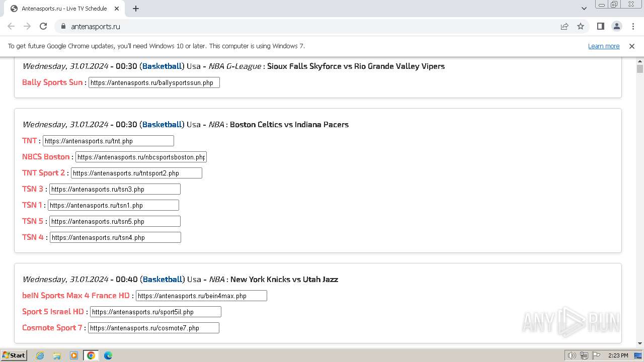Screen dimensions: 644x362
Task: Open the Action Center flag icon
Action: pyautogui.click(x=596, y=355)
